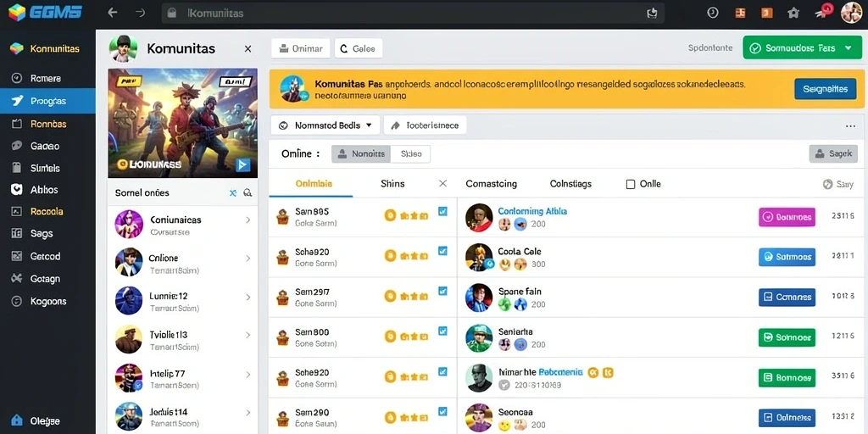868x434 pixels.
Task: Click the blue Segnaiites button in banner
Action: pos(825,88)
